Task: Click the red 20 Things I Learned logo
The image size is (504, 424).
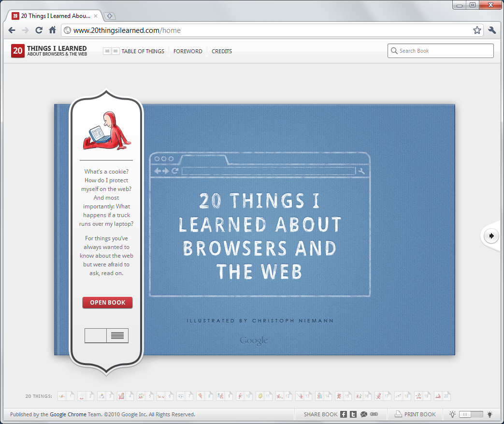Action: tap(49, 51)
